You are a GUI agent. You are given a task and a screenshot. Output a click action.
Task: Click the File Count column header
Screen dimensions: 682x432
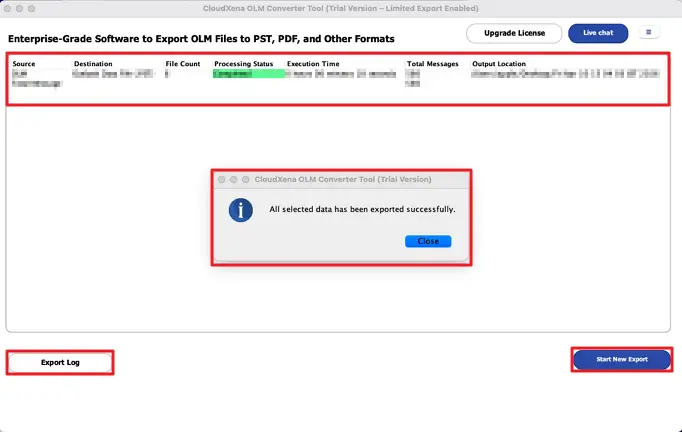click(x=183, y=64)
